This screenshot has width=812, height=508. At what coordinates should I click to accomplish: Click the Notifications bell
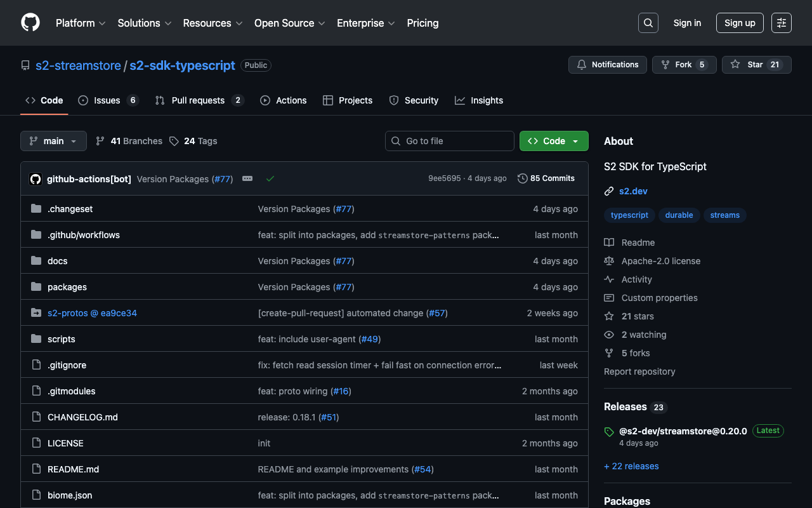607,64
